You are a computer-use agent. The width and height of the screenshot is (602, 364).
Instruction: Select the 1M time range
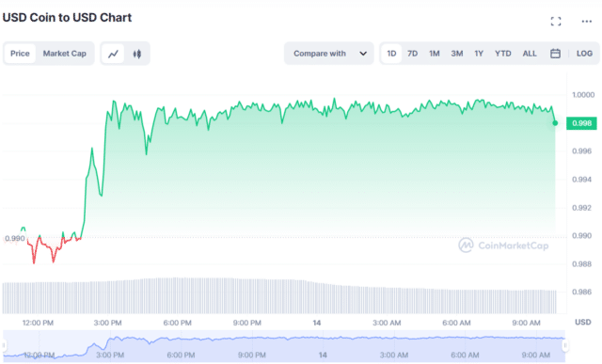click(x=435, y=54)
